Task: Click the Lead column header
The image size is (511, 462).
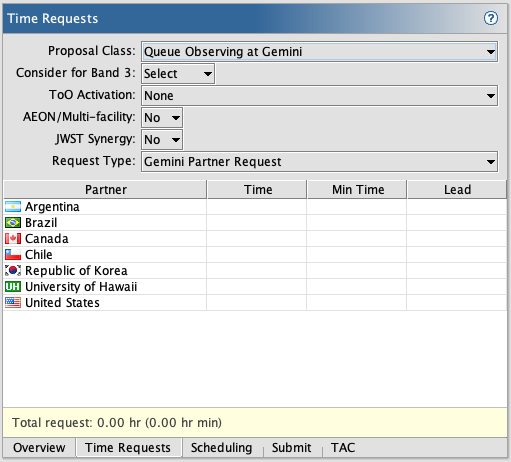Action: tap(457, 190)
